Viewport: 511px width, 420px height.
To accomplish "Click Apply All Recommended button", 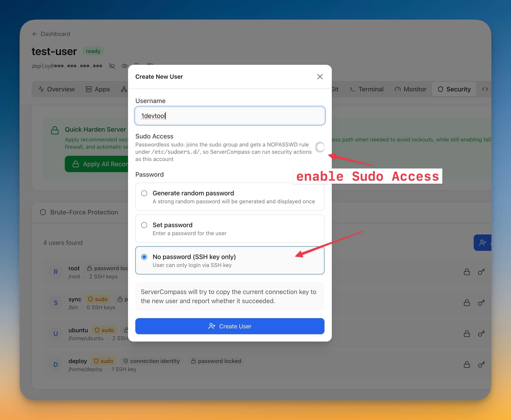I will tap(97, 164).
